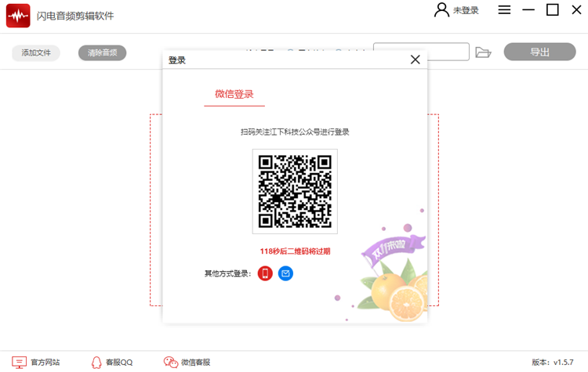The image size is (588, 372).
Task: Click the WeChat customer service icon
Action: (171, 363)
